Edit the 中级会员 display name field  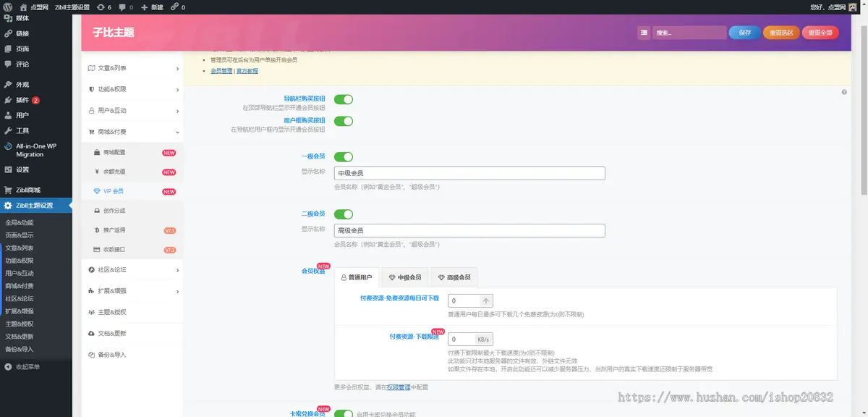[469, 173]
